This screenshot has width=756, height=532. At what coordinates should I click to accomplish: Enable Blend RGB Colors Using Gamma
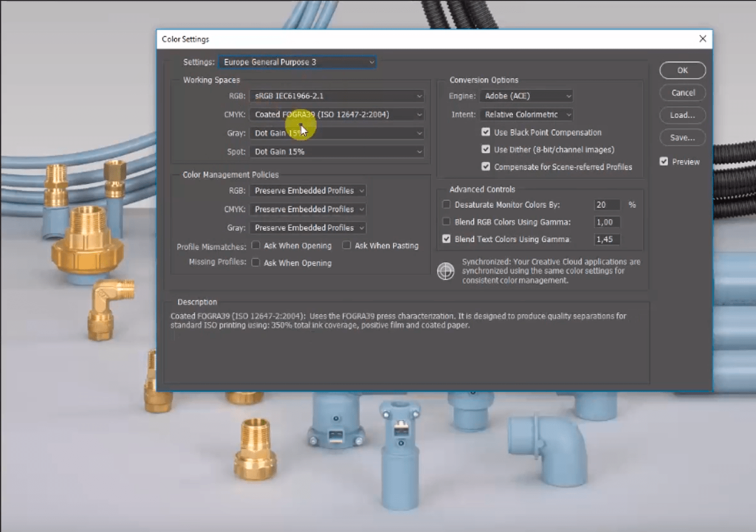click(447, 221)
